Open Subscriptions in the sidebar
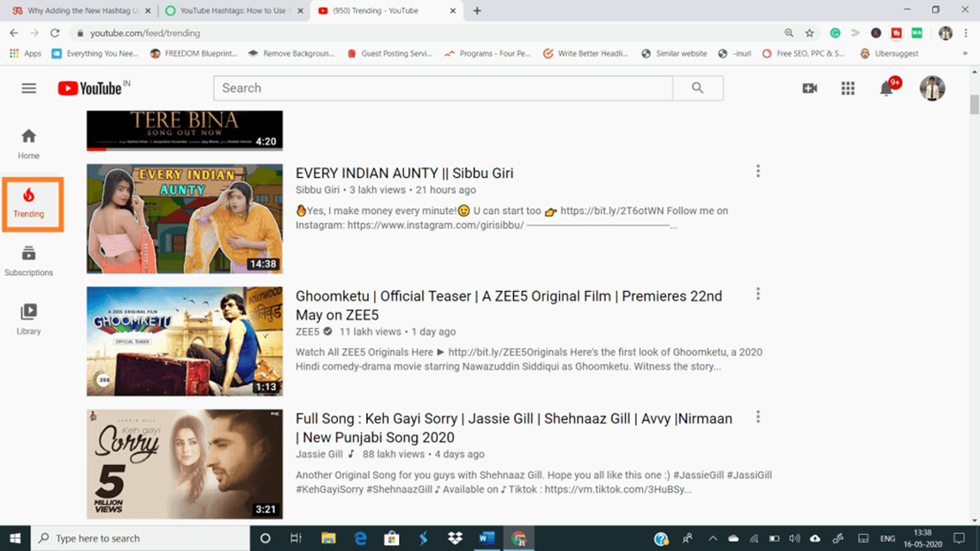Viewport: 980px width, 551px height. pos(28,261)
